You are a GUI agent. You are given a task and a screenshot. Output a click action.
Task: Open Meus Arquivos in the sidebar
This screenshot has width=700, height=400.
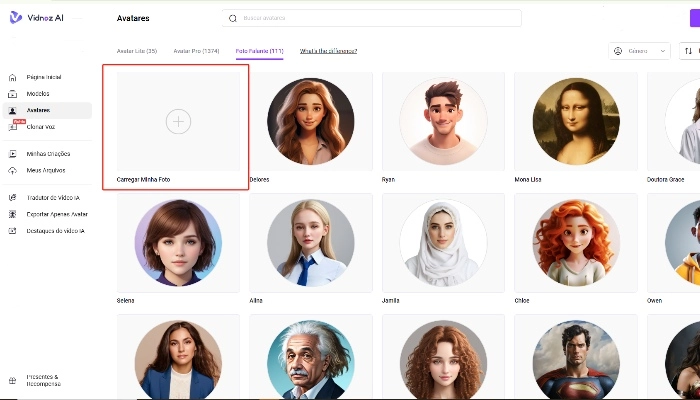point(46,170)
